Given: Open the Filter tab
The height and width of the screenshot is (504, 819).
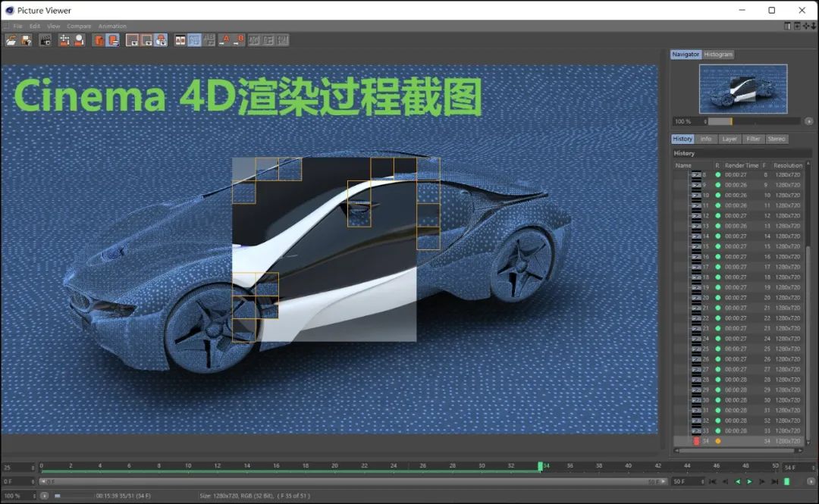Looking at the screenshot, I should tap(753, 139).
